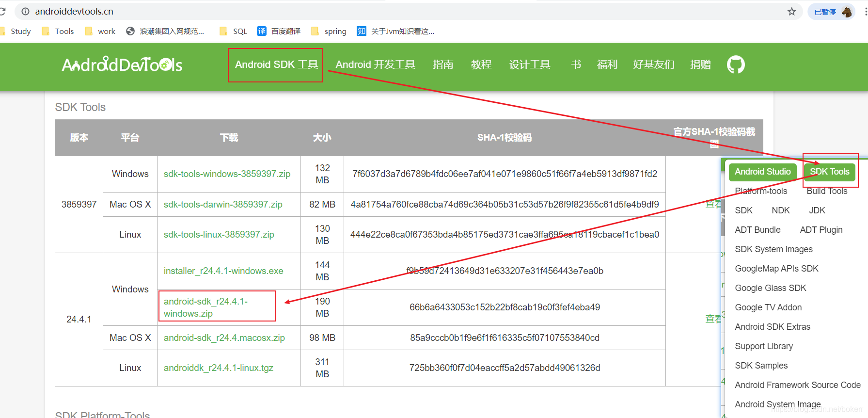
Task: Open the 指南 nav item
Action: coord(443,64)
